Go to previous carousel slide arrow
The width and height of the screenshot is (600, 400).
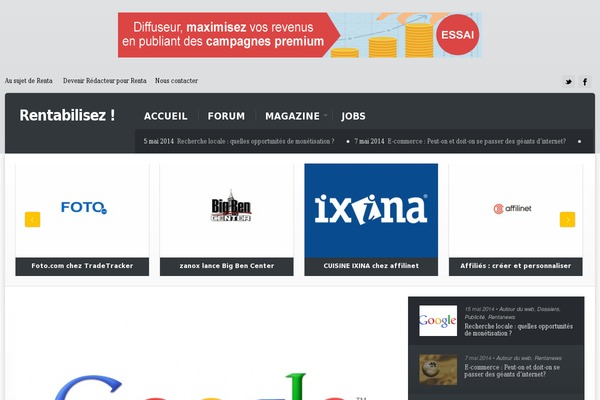click(33, 219)
